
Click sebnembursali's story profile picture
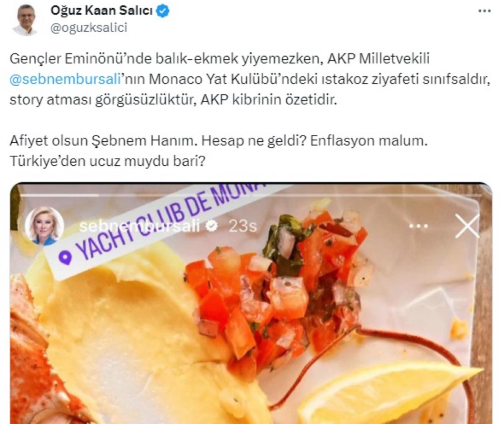click(44, 226)
